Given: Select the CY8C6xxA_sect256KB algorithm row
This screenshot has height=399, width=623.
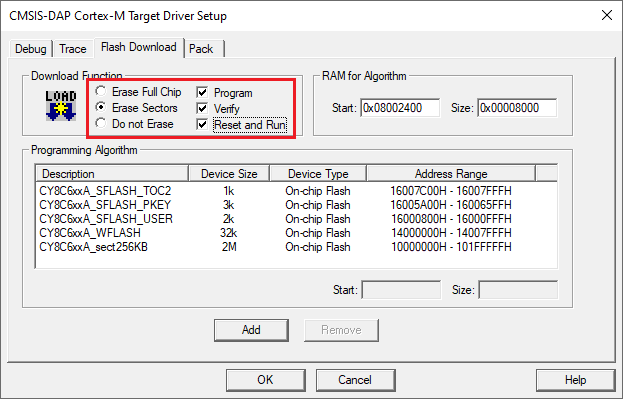Looking at the screenshot, I should [296, 247].
